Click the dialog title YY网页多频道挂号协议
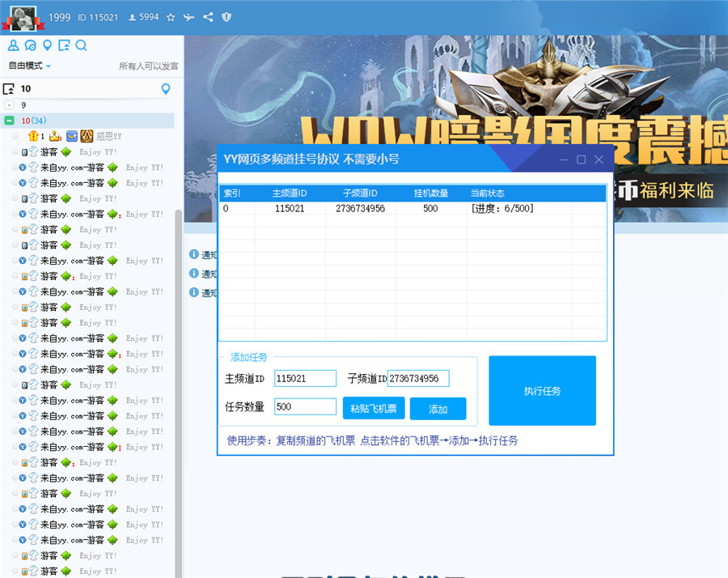Screen dimensions: 728x578 pyautogui.click(x=311, y=159)
